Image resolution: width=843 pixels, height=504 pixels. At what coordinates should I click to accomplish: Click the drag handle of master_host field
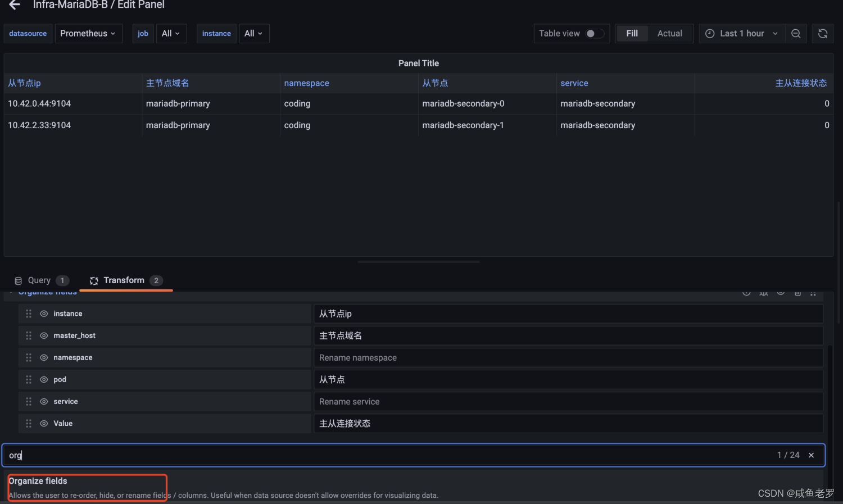[x=29, y=335]
